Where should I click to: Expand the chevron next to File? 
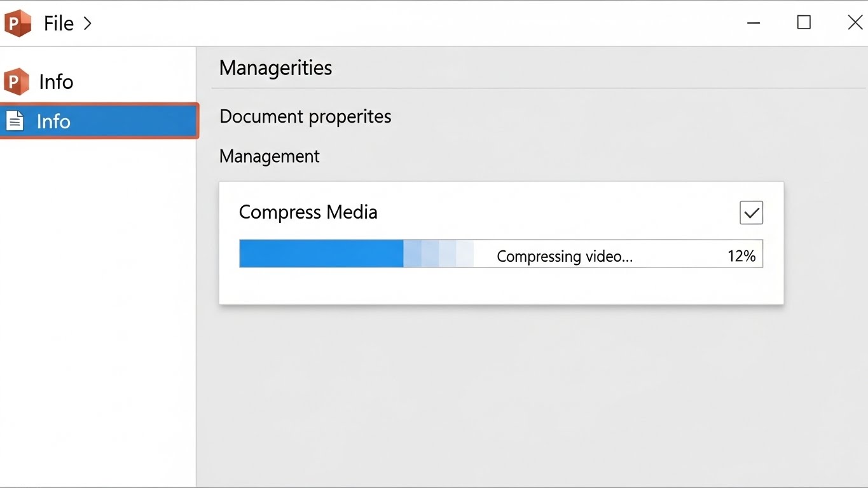(x=88, y=24)
